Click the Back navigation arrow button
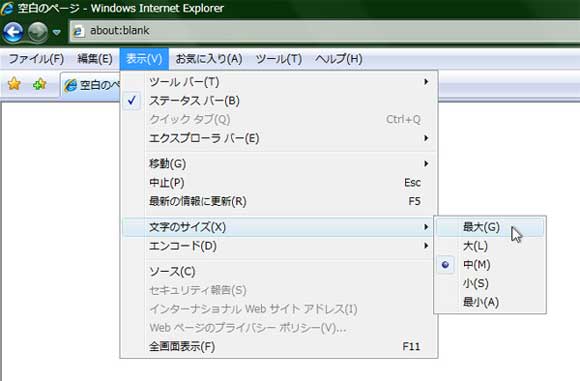 pos(13,32)
